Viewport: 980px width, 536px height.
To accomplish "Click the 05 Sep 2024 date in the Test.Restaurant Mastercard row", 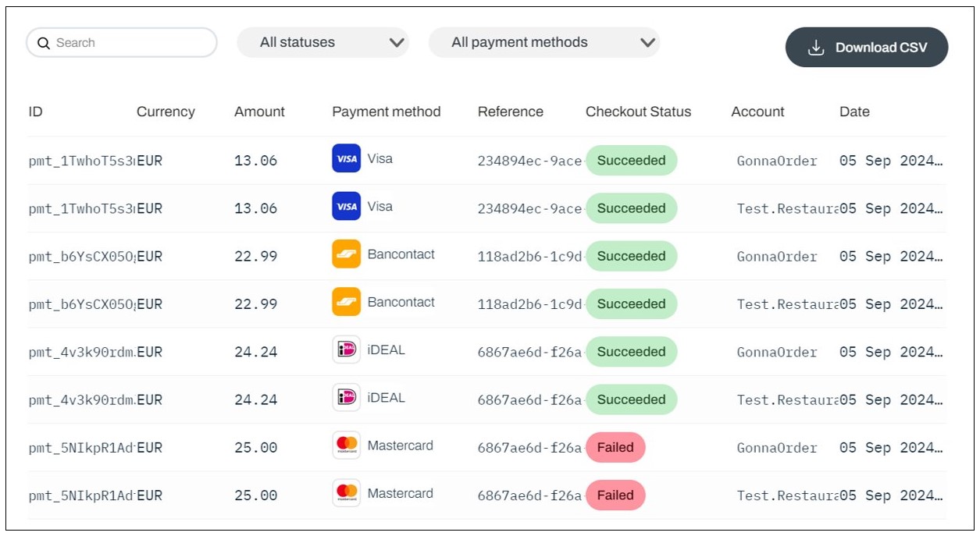I will pyautogui.click(x=891, y=495).
